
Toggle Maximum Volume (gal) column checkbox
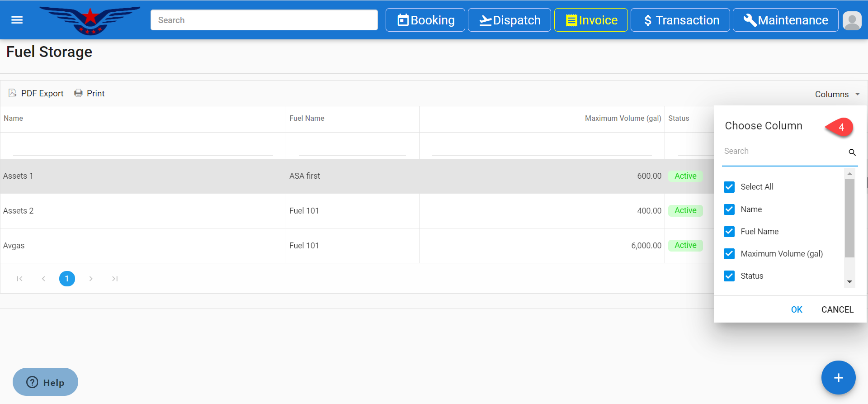point(729,254)
